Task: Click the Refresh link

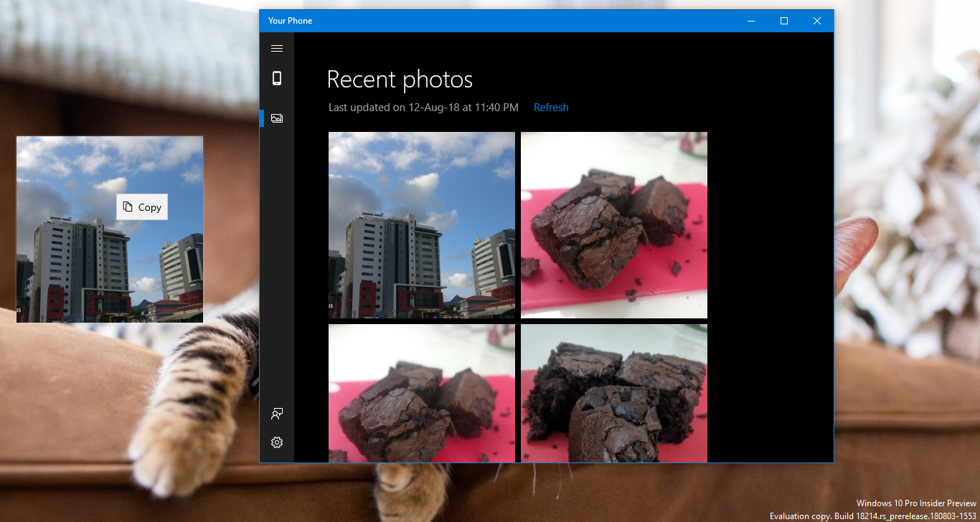Action: click(551, 108)
